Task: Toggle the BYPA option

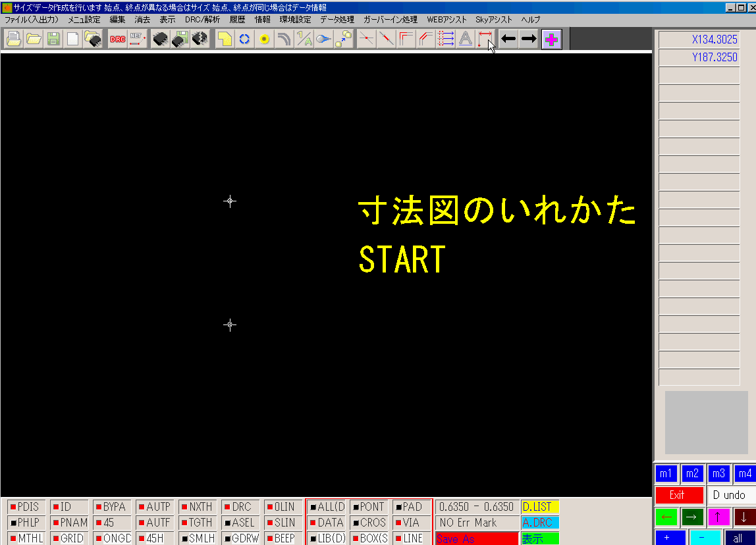Action: [x=113, y=507]
